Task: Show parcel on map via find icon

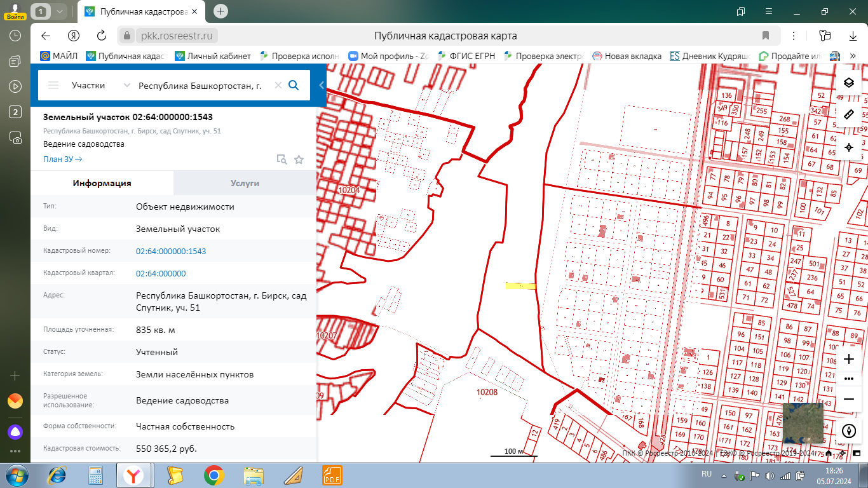Action: tap(281, 159)
